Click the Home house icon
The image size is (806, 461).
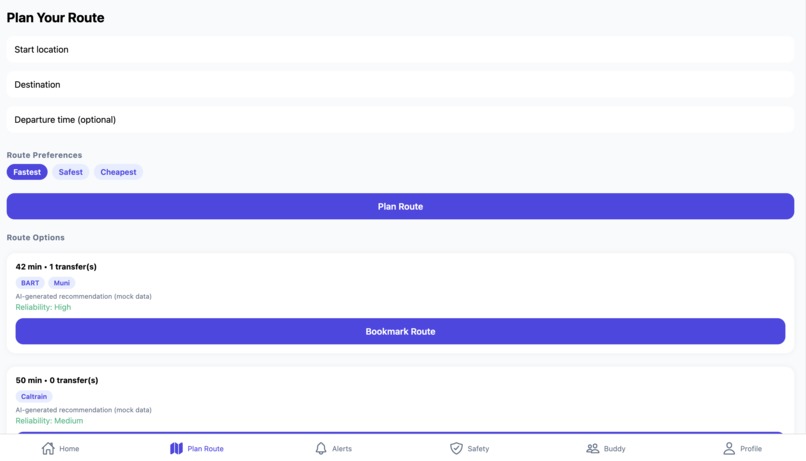coord(48,448)
